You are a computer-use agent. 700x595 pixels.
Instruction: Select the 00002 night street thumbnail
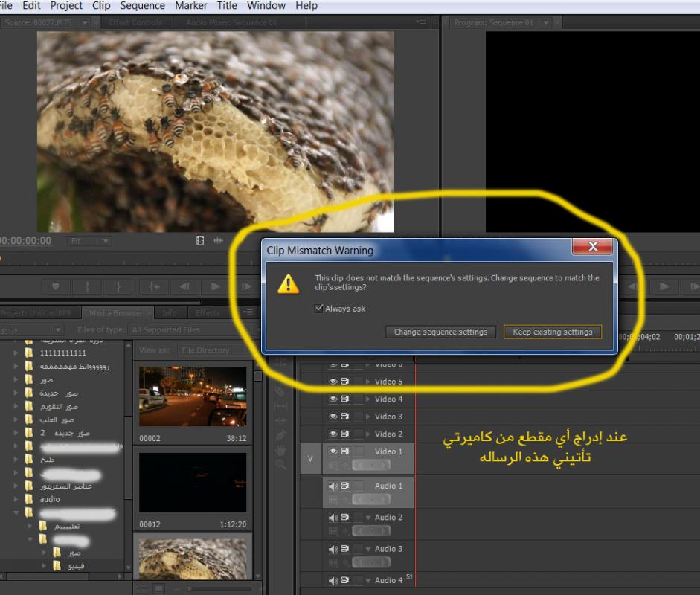193,396
